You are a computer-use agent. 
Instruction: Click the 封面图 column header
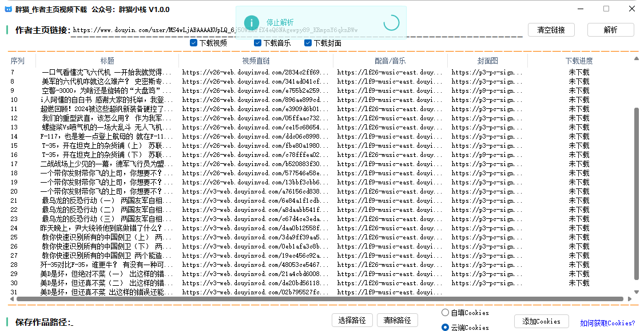487,61
